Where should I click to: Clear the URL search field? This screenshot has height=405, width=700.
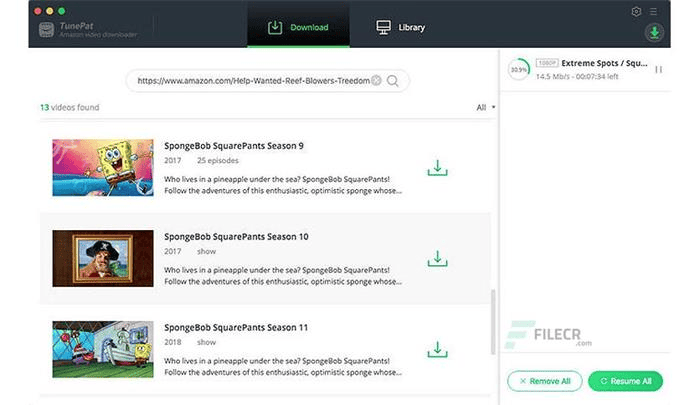click(x=376, y=80)
